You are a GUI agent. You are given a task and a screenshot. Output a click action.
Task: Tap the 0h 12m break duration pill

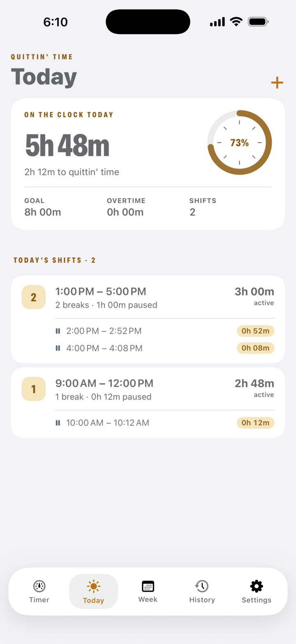(255, 423)
